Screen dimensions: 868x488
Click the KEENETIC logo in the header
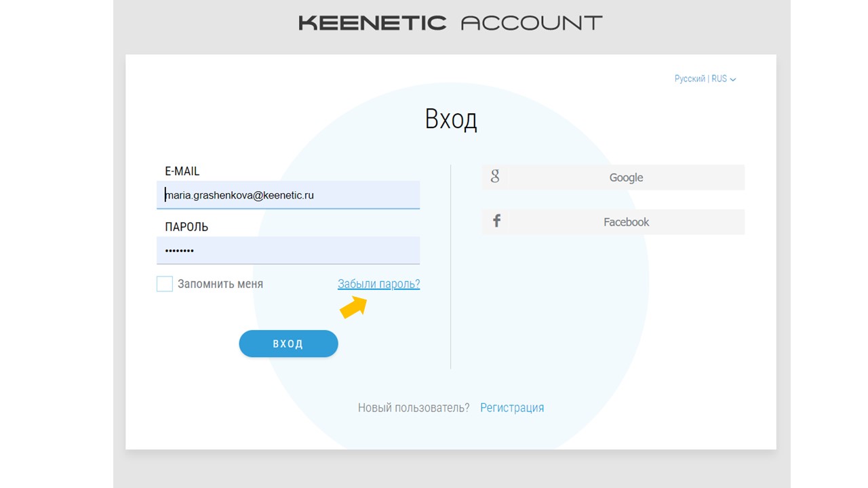pyautogui.click(x=372, y=23)
